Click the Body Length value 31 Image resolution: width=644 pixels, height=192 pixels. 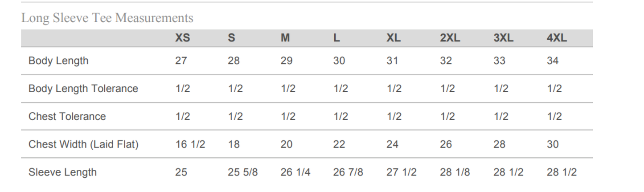[x=392, y=61]
